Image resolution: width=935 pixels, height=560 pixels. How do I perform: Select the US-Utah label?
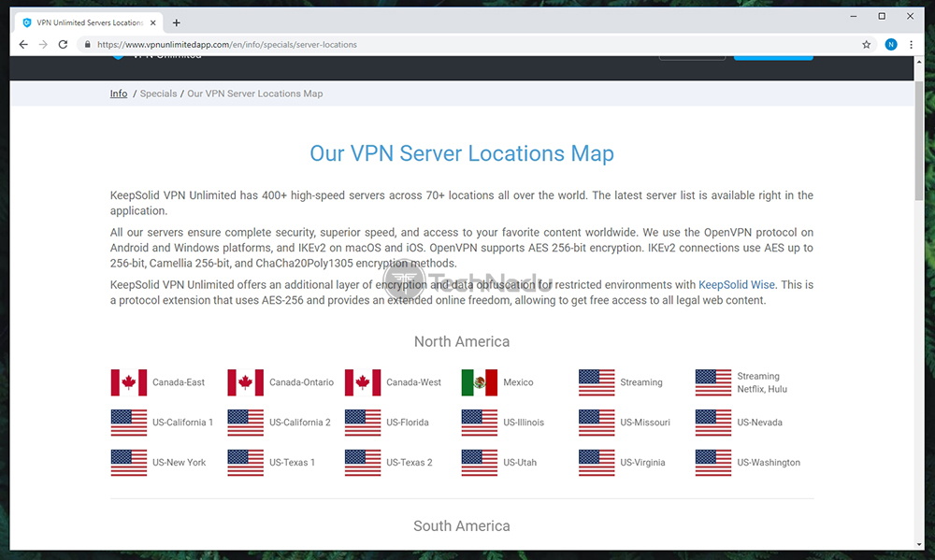tap(519, 462)
